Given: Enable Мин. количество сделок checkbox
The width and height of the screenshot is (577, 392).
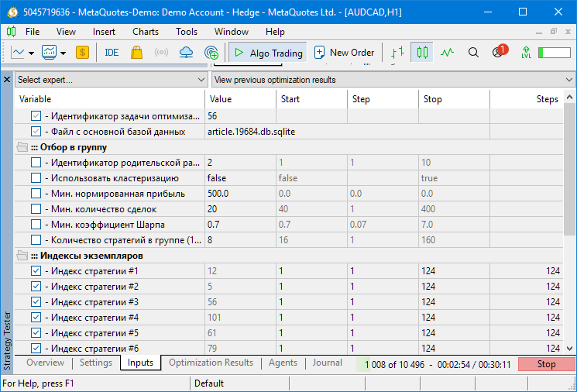Looking at the screenshot, I should tap(36, 208).
